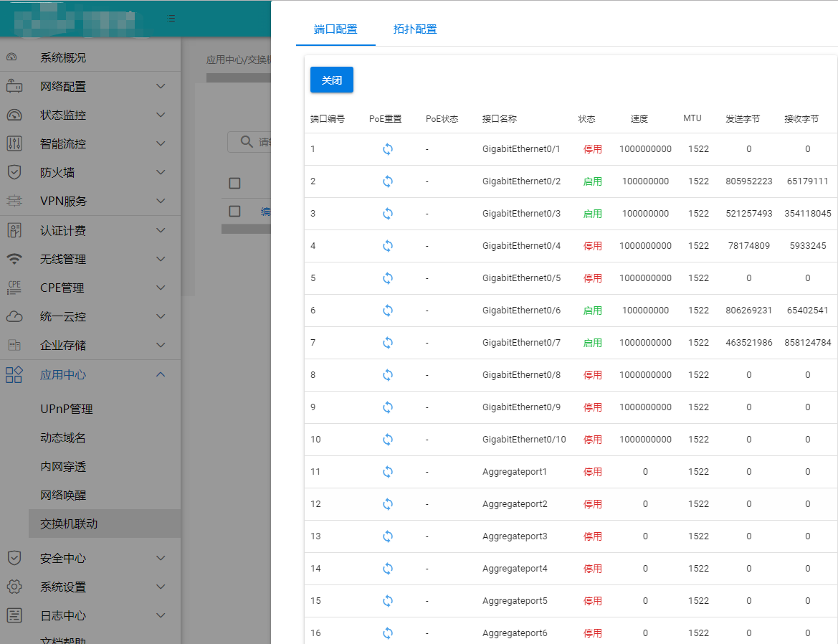This screenshot has height=644, width=838.
Task: Tick the header select-all checkbox
Action: pyautogui.click(x=234, y=183)
